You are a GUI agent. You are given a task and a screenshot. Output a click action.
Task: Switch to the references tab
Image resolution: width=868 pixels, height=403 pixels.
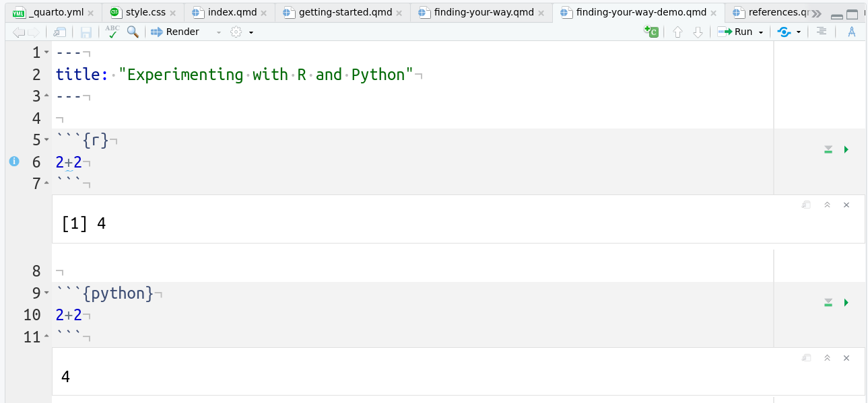click(770, 13)
